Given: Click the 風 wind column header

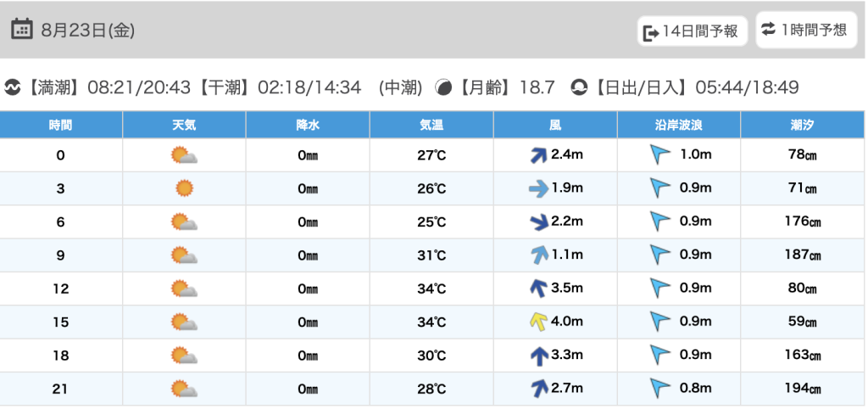Looking at the screenshot, I should pyautogui.click(x=555, y=125).
